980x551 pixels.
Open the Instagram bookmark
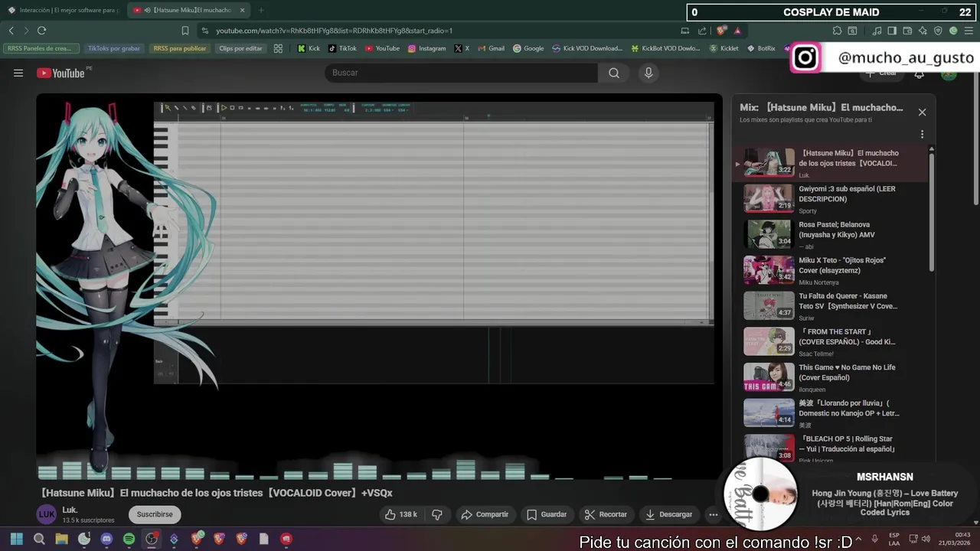[x=426, y=48]
